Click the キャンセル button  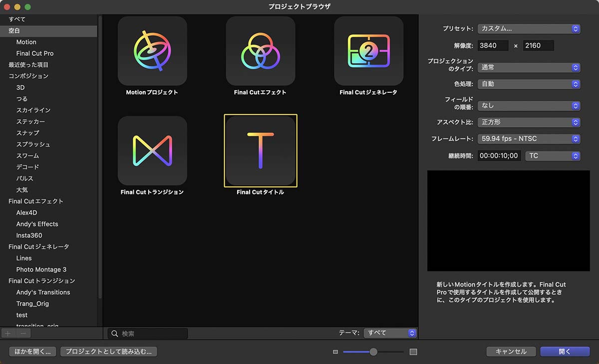(x=511, y=352)
